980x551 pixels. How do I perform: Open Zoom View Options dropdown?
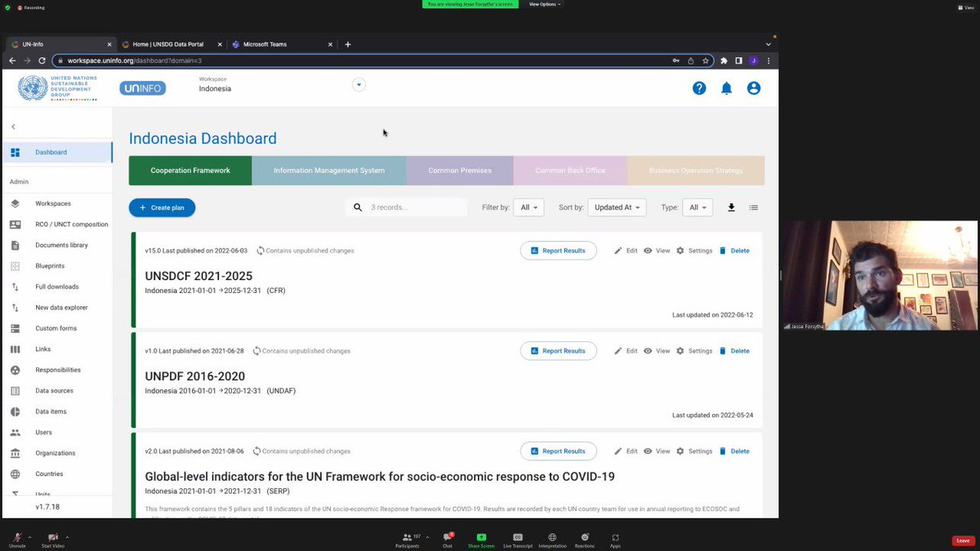pos(545,4)
